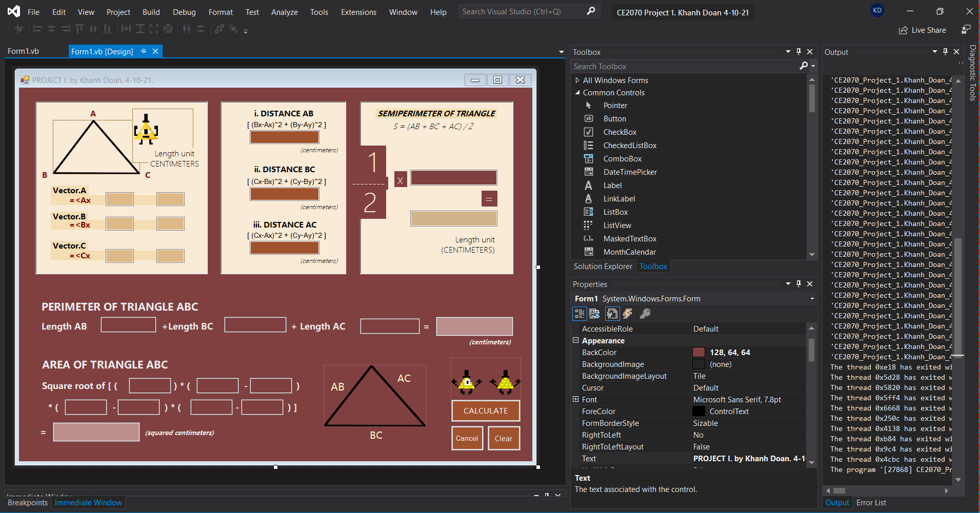Collapse Common Controls group
Screen dimensions: 980x513
577,93
